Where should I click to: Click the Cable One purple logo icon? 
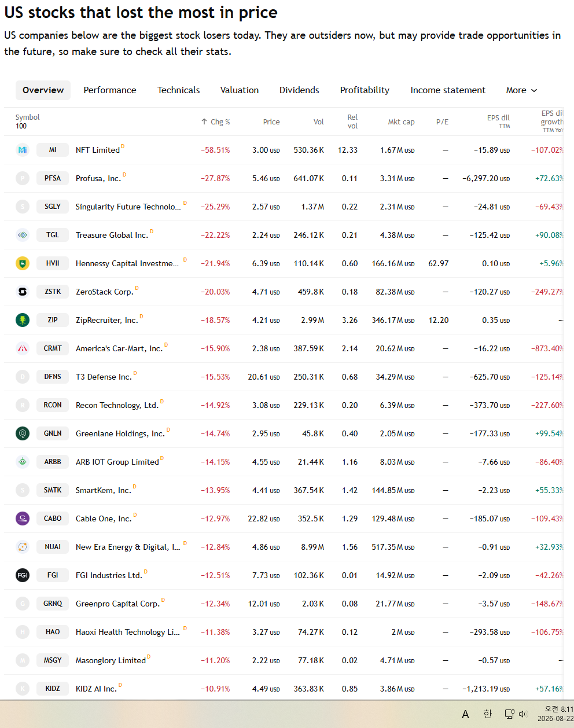[x=23, y=519]
